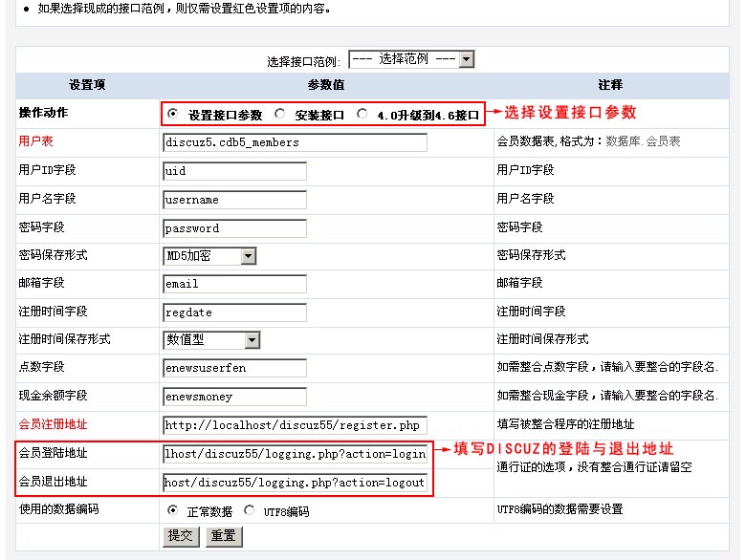
Task: Click the 提交 submit button
Action: coord(181,536)
